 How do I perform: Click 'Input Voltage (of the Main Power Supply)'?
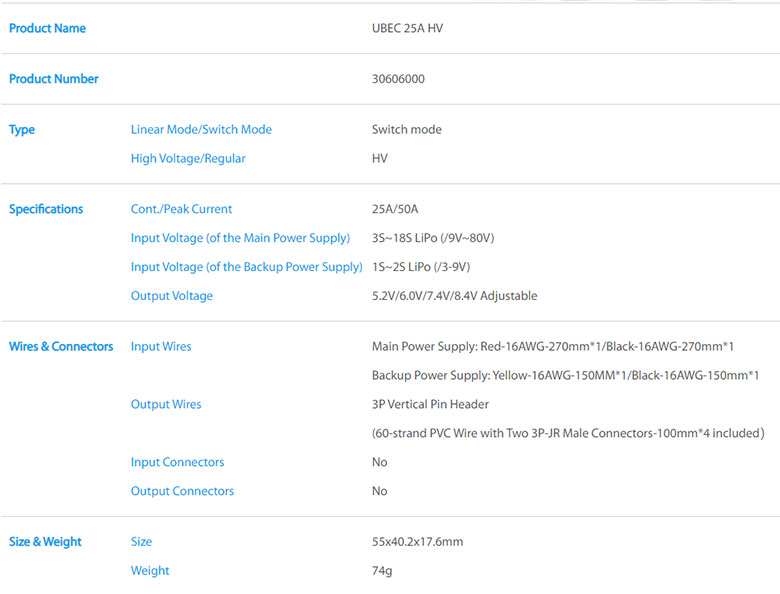tap(240, 238)
